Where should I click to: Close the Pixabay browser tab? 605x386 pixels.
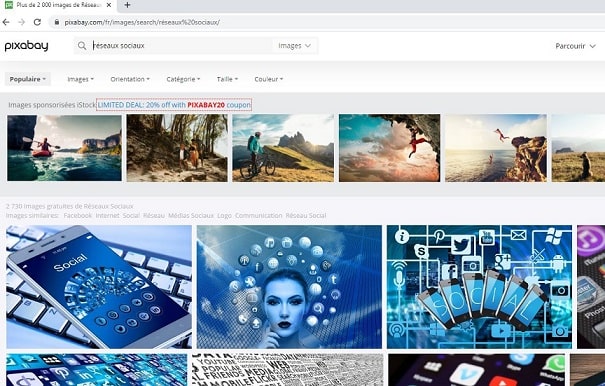pyautogui.click(x=109, y=5)
